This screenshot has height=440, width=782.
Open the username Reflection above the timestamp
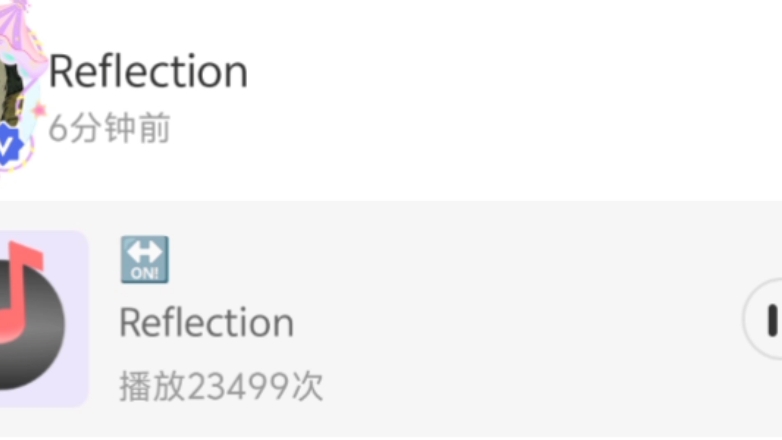tap(148, 72)
